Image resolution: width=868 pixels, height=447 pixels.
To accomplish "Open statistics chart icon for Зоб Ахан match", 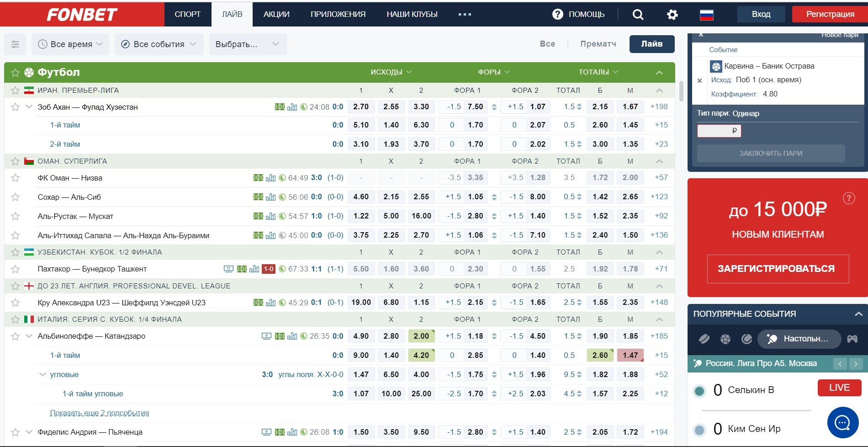I will click(x=292, y=107).
